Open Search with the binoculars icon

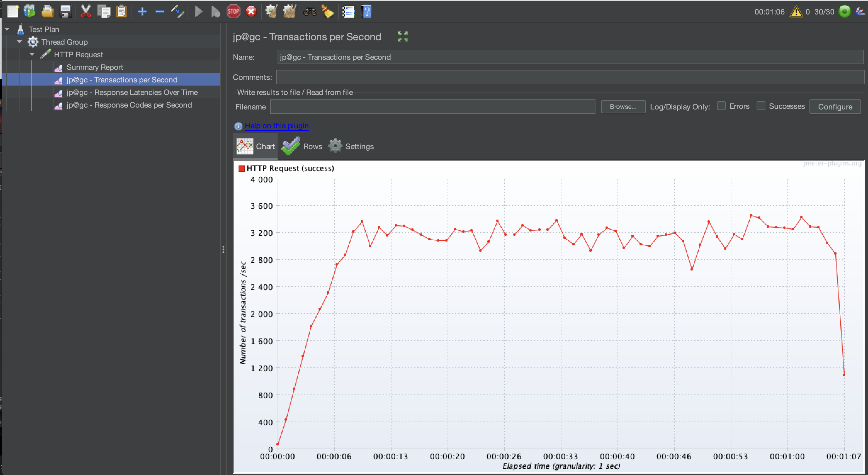310,12
